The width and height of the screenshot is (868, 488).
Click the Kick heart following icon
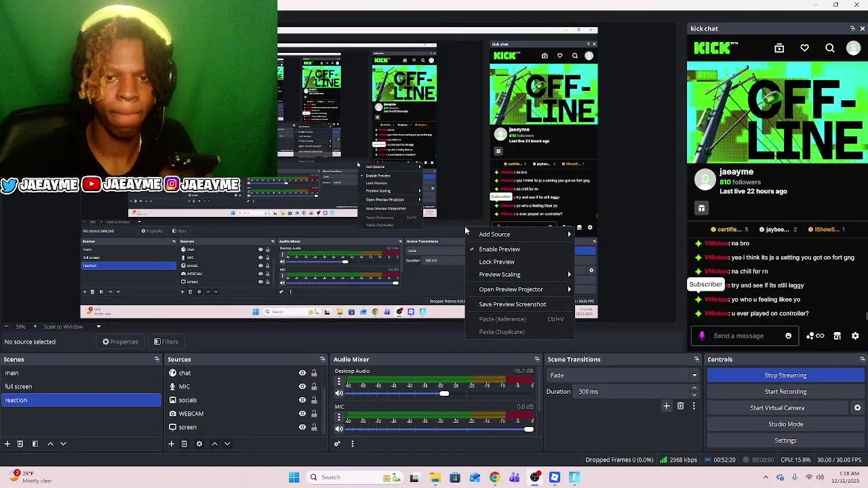click(804, 48)
